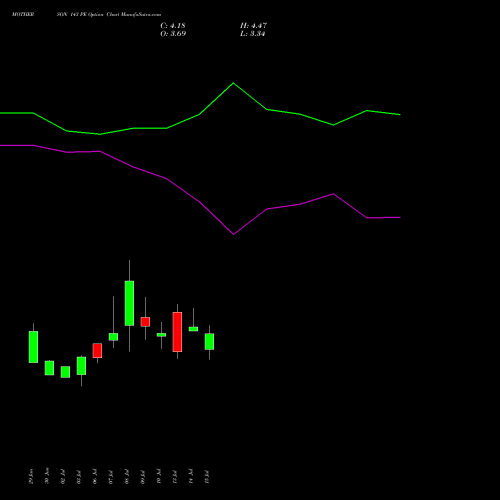Select the green candlestick above 07 Jul
The height and width of the screenshot is (500, 500).
[x=113, y=337]
